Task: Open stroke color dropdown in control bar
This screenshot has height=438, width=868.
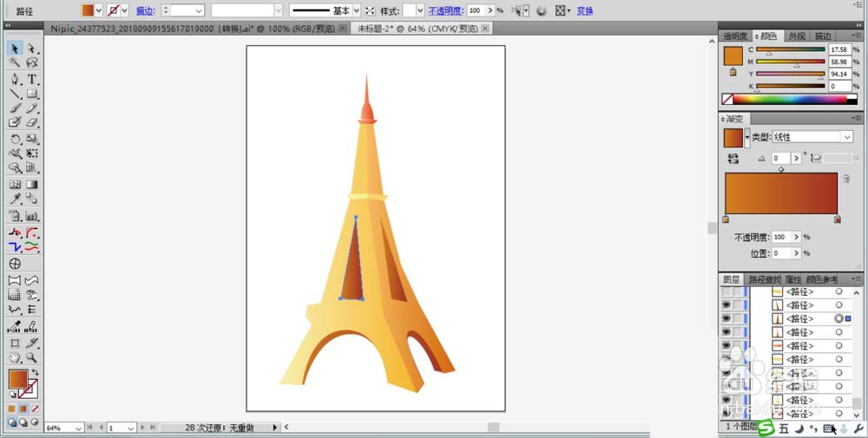Action: click(124, 10)
